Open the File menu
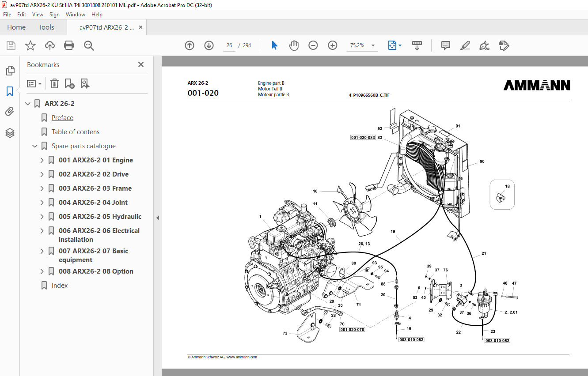 pyautogui.click(x=7, y=15)
